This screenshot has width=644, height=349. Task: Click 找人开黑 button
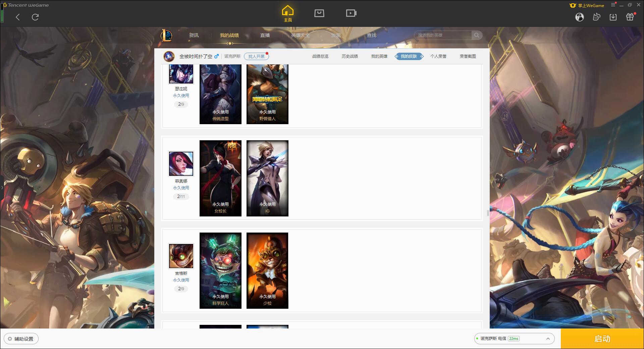(x=256, y=56)
